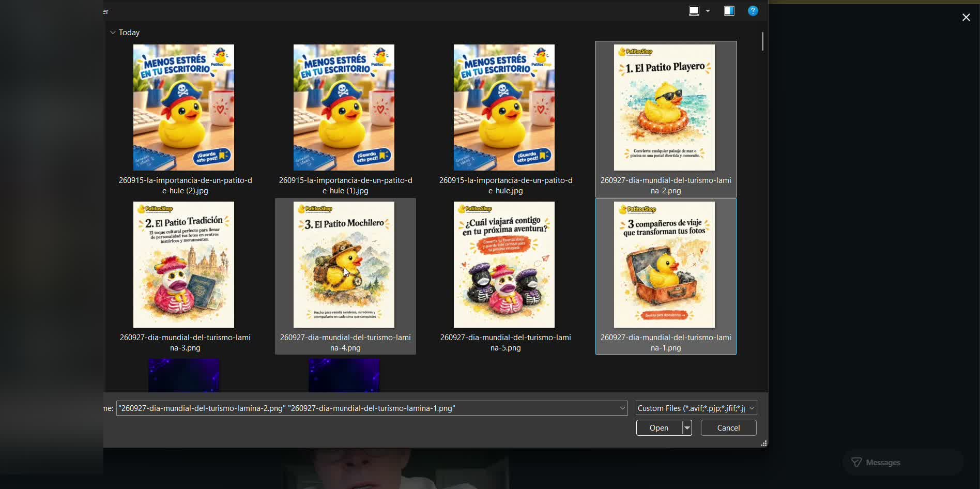Select the patito-de-hule (2).jpg thumbnail
Viewport: 980px width, 489px height.
pos(184,108)
